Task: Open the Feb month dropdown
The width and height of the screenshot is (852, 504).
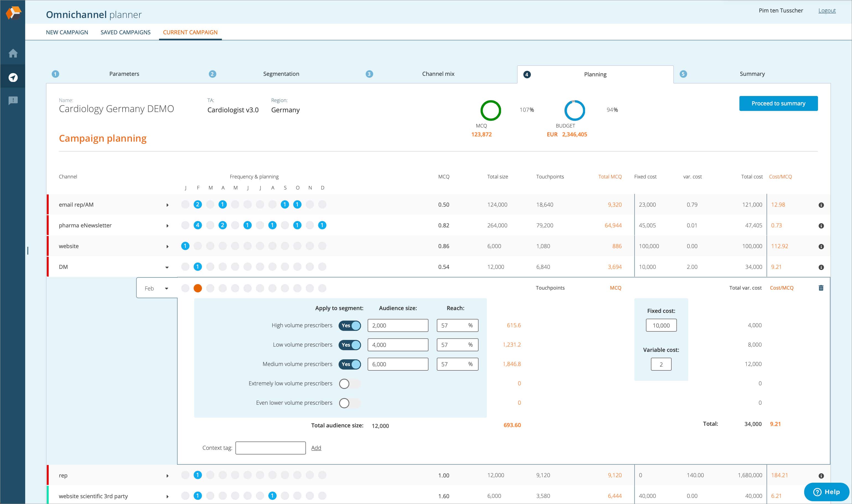Action: coord(157,288)
